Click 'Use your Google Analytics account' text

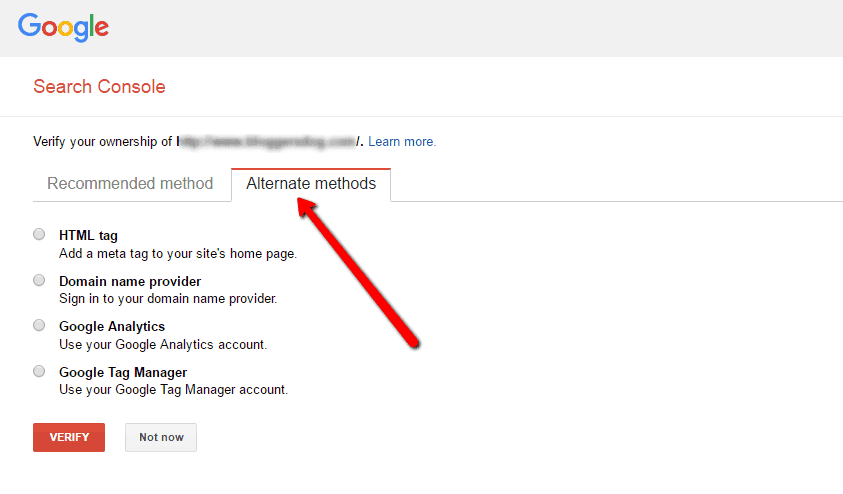click(x=163, y=345)
